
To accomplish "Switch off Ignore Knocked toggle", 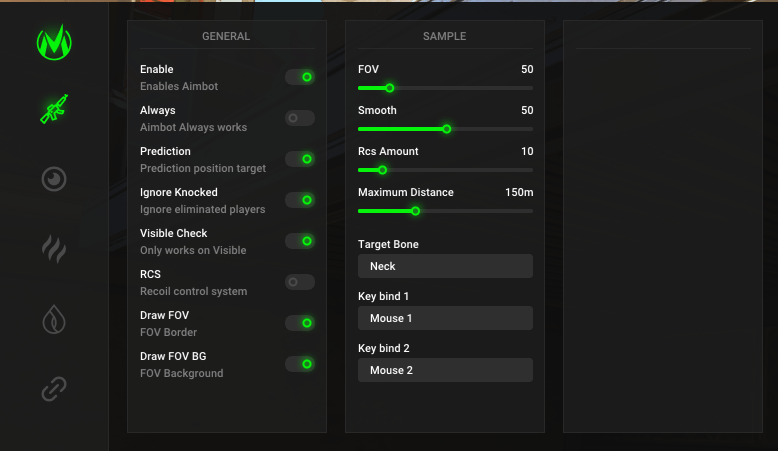I will pos(300,200).
